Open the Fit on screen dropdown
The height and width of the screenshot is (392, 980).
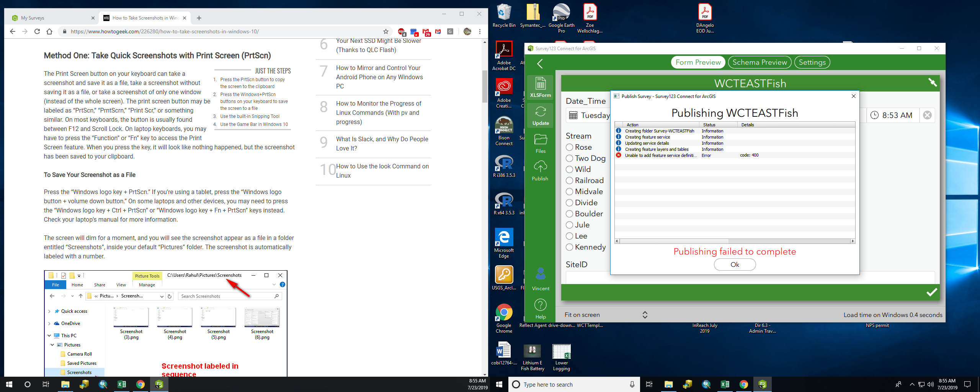[645, 315]
